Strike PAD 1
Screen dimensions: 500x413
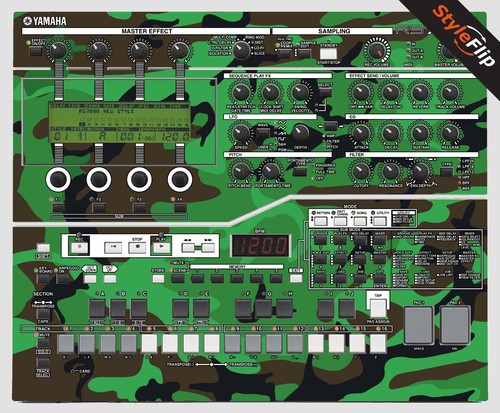[x=419, y=325]
